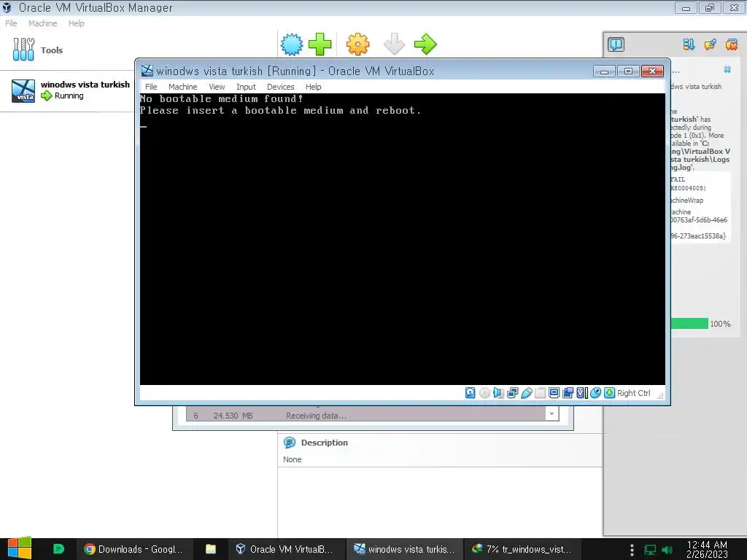Screen dimensions: 747x560
Task: Open Help menu in VirtualBox Manager
Action: pyautogui.click(x=76, y=23)
